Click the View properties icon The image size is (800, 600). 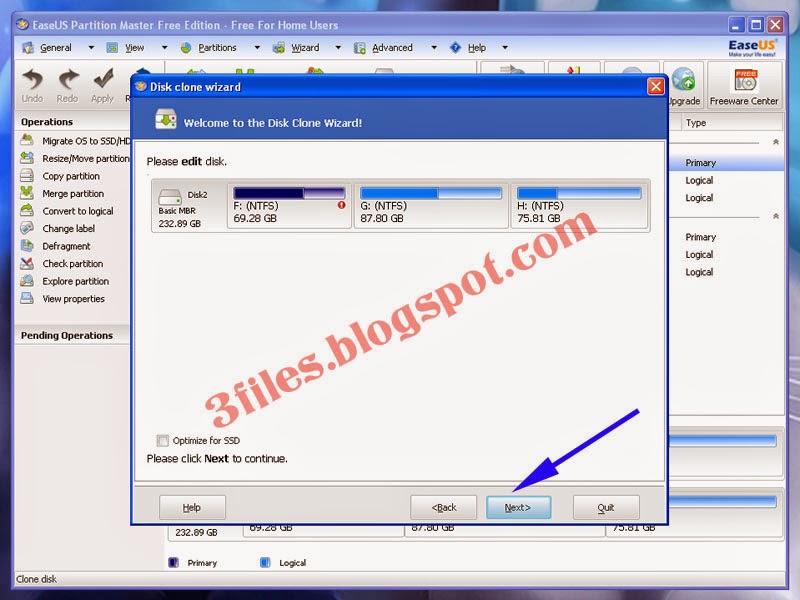pyautogui.click(x=27, y=298)
